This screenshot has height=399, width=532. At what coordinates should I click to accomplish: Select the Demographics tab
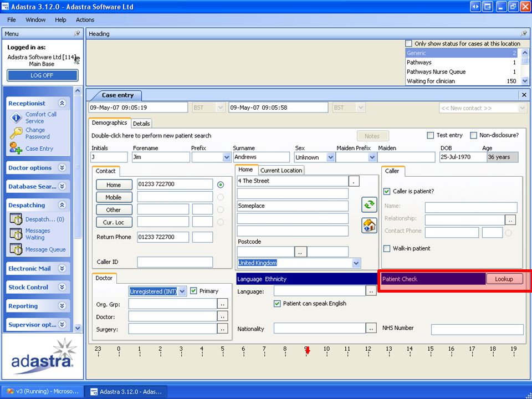point(109,123)
